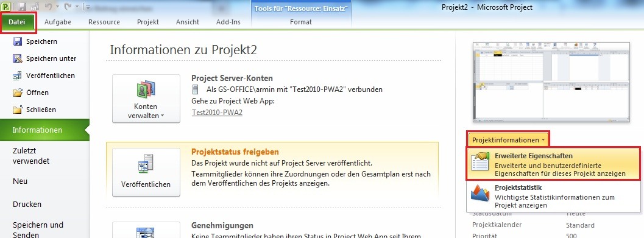Open the Ansicht ribbon tab
The width and height of the screenshot is (644, 238).
coord(187,22)
